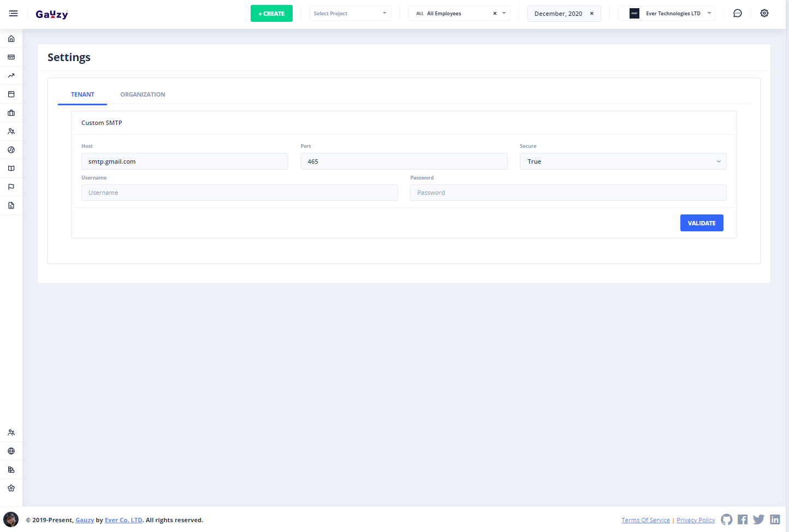Open the GitHub icon in footer
The height and width of the screenshot is (532, 789).
pos(726,519)
